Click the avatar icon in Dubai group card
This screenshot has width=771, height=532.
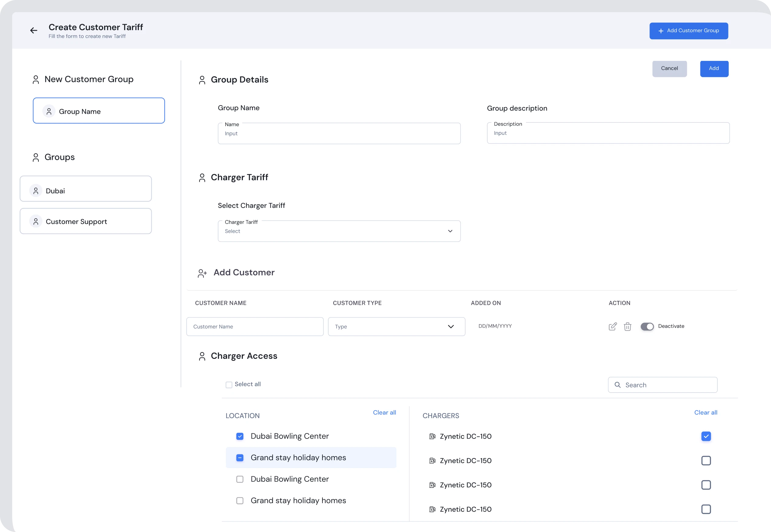point(36,191)
